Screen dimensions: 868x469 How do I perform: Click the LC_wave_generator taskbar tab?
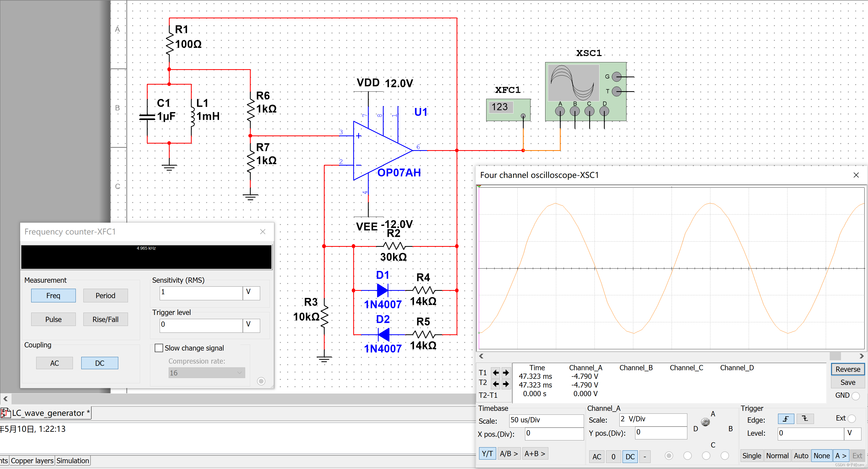pyautogui.click(x=51, y=412)
